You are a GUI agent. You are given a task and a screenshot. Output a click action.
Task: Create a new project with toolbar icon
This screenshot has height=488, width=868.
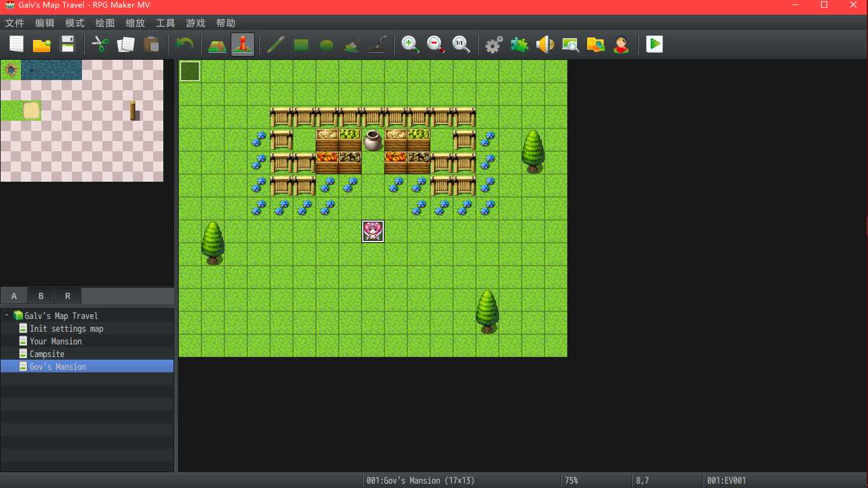coord(17,44)
